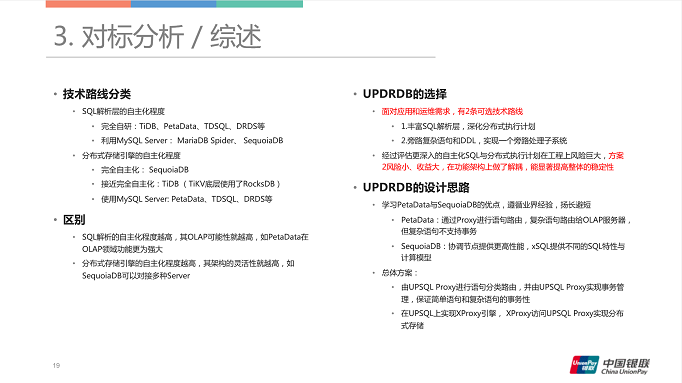Screen dimensions: 682x383
Task: Select the red line 面对应用和运维需求，有2条可选技术路线
Action: point(452,112)
